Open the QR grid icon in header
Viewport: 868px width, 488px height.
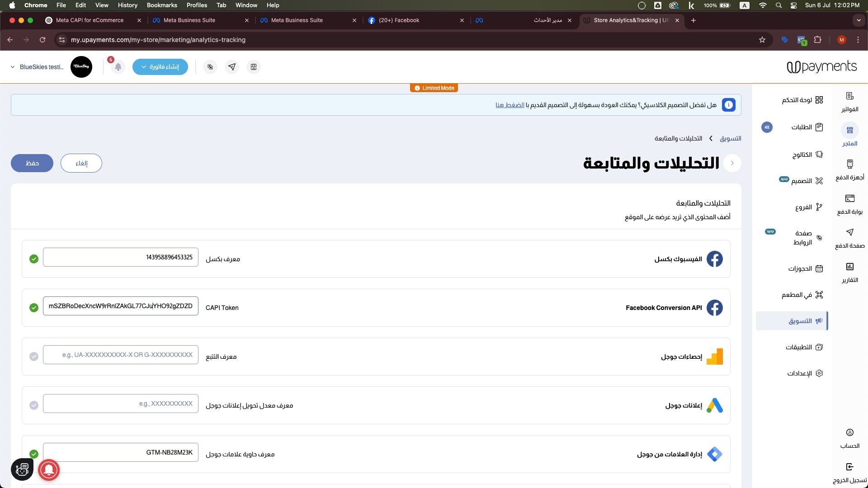(x=254, y=67)
